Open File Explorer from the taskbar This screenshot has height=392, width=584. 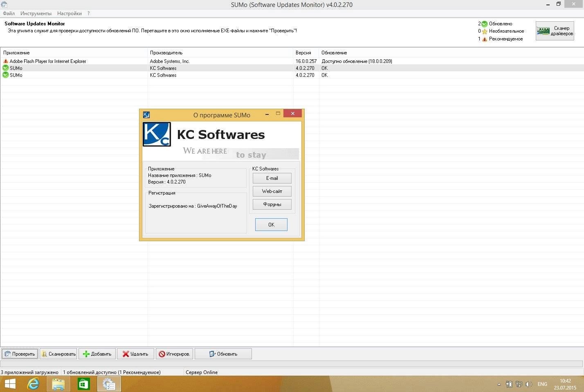point(58,384)
